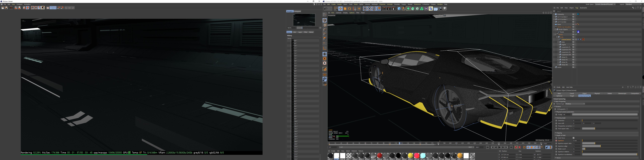Toggle the timeline sound speaker icon
The image size is (644, 160).
coord(547,147)
